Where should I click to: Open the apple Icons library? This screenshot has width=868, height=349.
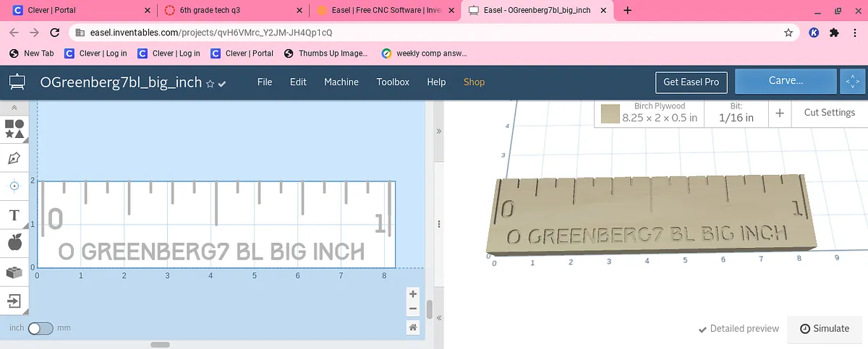[14, 244]
